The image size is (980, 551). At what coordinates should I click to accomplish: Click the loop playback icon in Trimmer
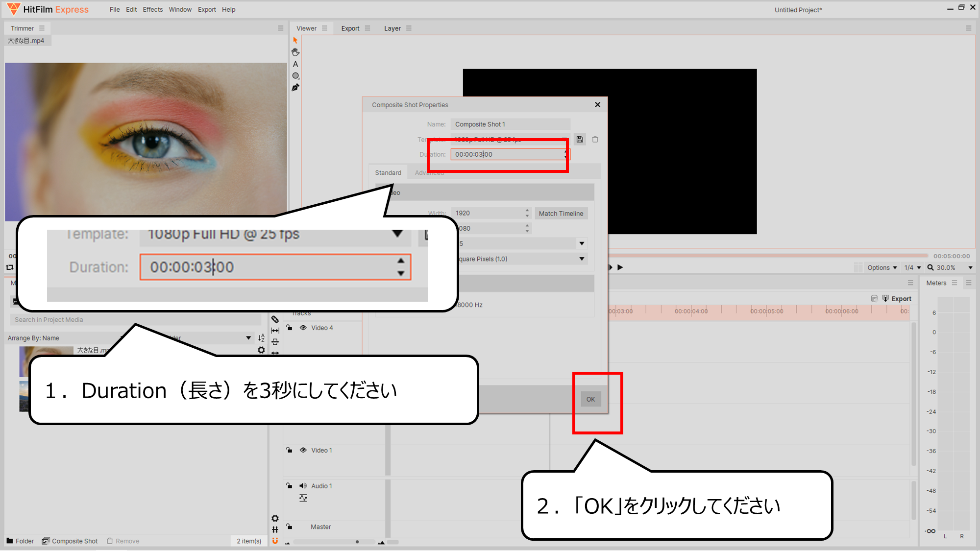coord(10,267)
